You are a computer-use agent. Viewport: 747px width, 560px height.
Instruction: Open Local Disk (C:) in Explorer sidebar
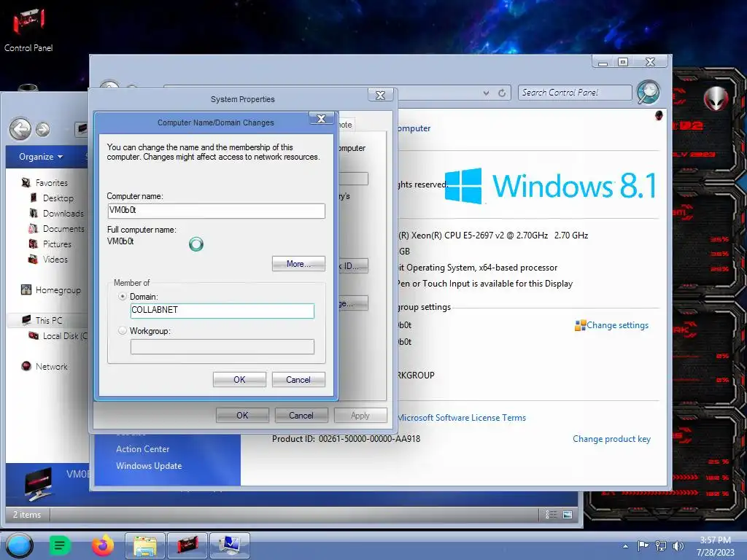click(58, 335)
